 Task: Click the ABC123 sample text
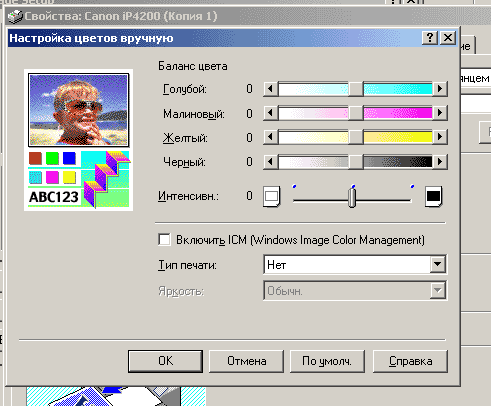pos(54,197)
